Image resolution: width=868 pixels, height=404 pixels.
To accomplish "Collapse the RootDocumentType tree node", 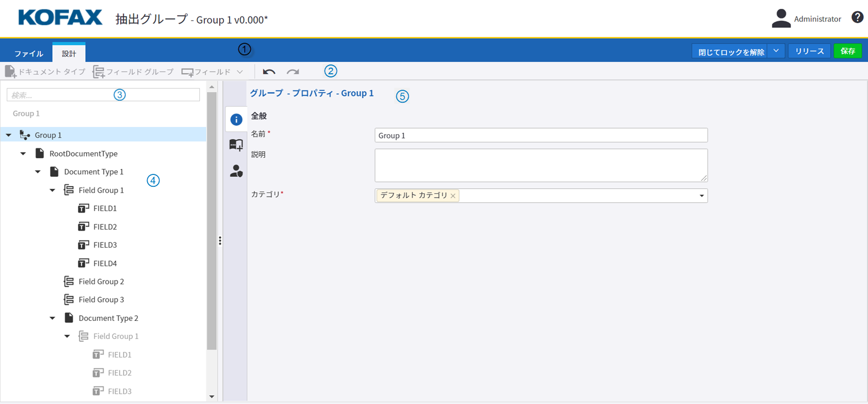I will click(x=23, y=154).
